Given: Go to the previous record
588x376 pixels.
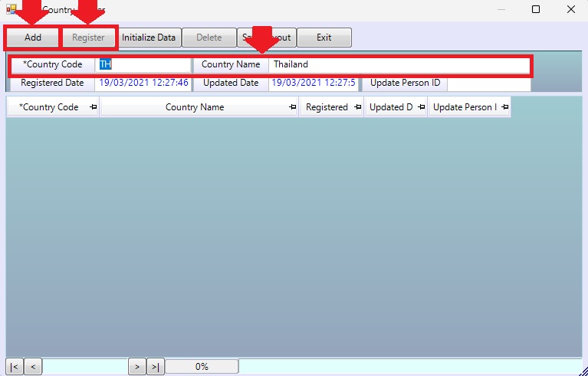Looking at the screenshot, I should coord(33,367).
